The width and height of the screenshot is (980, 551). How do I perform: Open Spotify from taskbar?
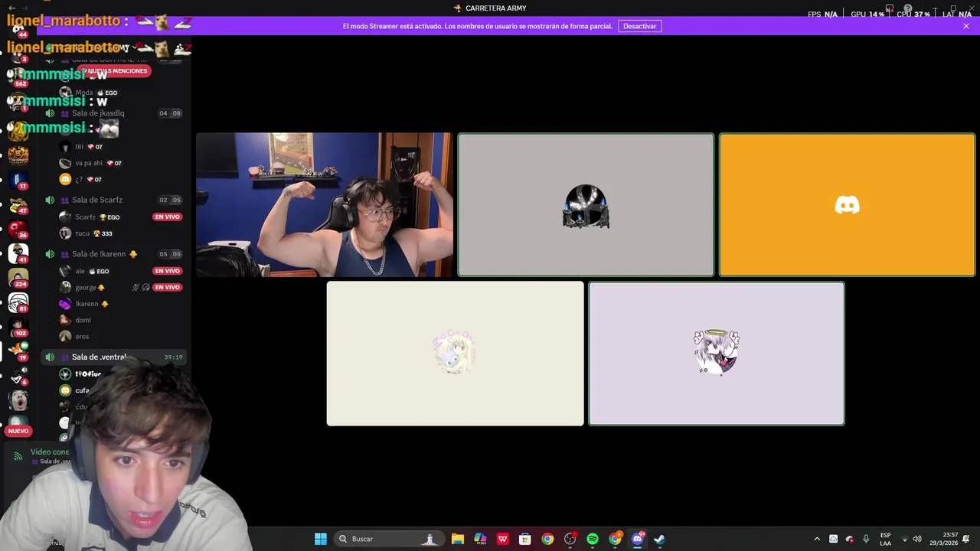click(592, 539)
